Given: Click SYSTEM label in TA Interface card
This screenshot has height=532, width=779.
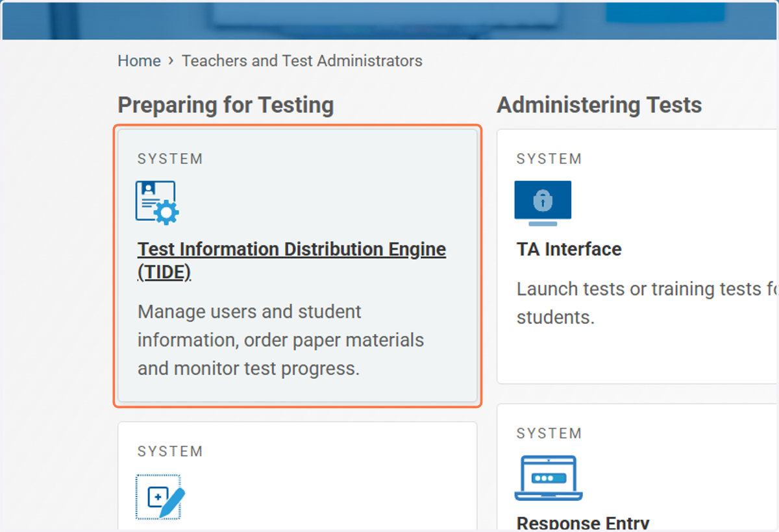Looking at the screenshot, I should pyautogui.click(x=549, y=159).
